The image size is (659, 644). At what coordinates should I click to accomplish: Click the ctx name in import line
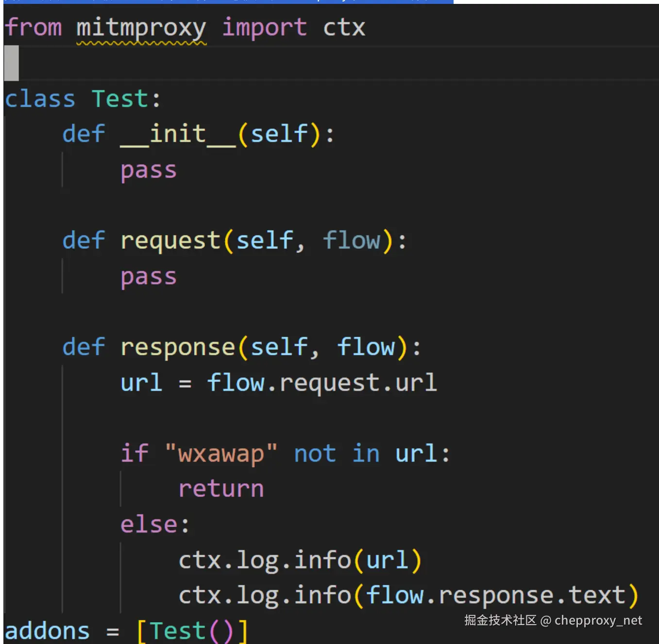344,27
